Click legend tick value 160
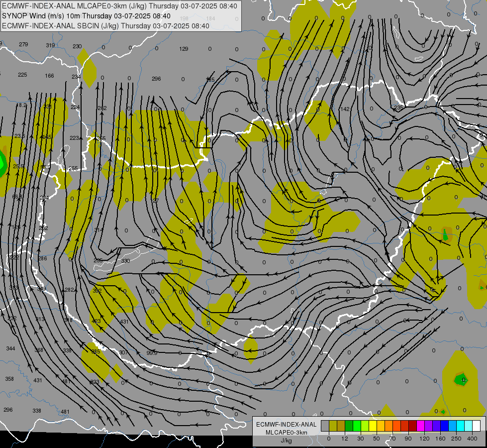Viewport: 487px width, 448px height. tap(440, 439)
